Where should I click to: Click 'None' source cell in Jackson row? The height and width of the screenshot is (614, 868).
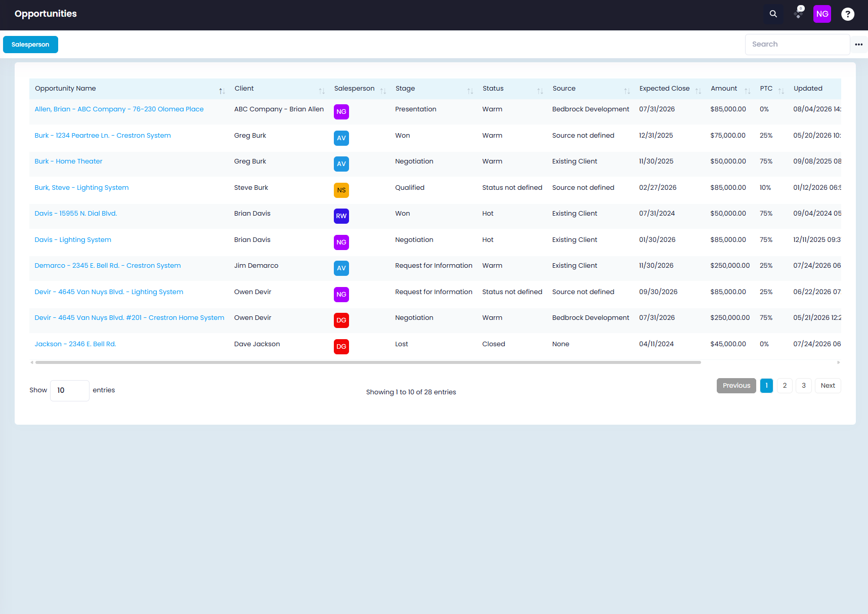pyautogui.click(x=560, y=344)
